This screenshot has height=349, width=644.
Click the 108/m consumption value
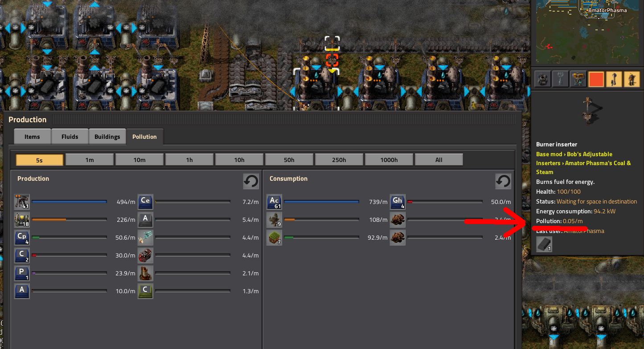(379, 220)
